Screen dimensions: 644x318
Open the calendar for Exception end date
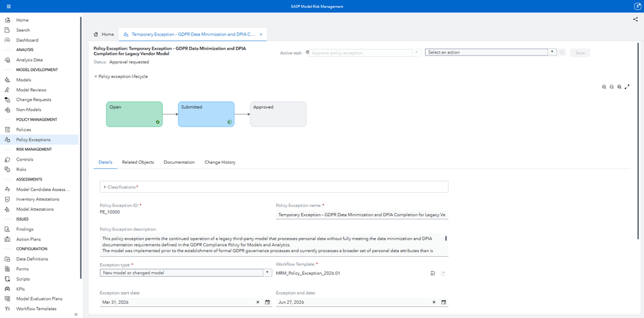[x=444, y=303]
